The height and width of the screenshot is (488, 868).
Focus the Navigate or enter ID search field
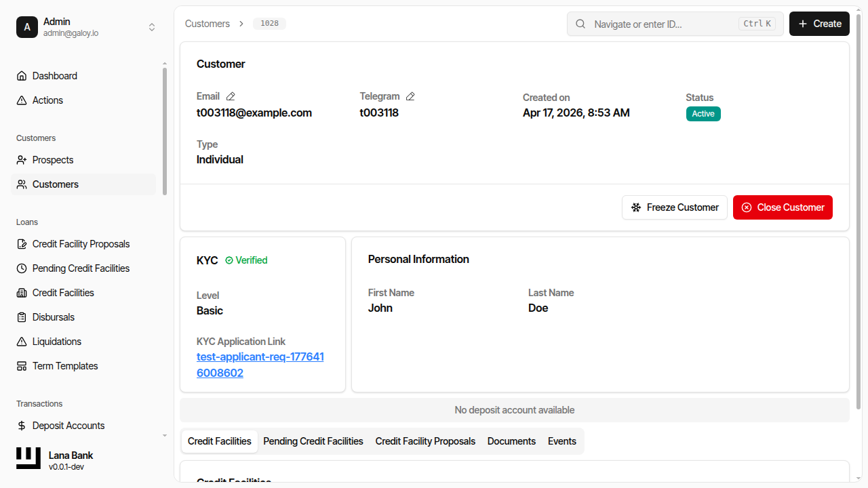tap(661, 24)
